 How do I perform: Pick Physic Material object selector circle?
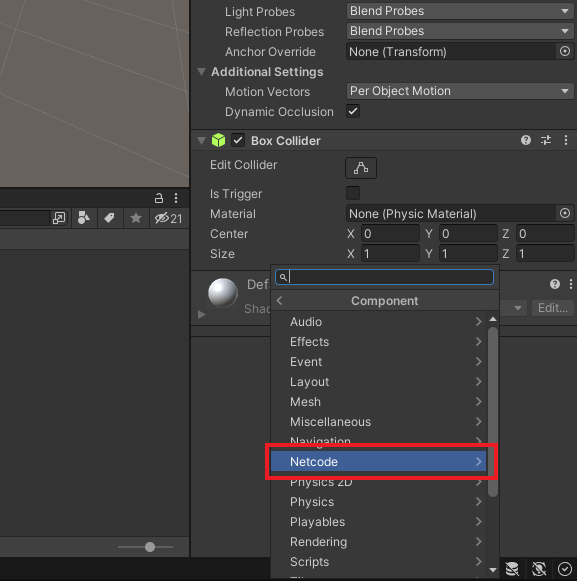(x=565, y=213)
